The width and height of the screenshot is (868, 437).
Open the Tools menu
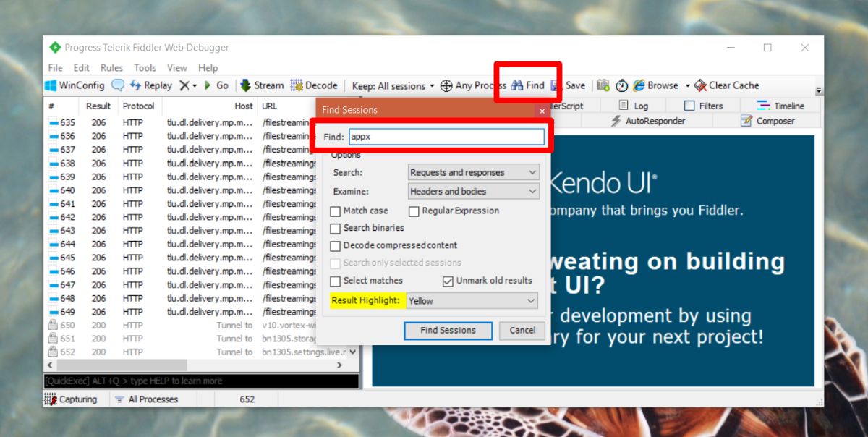tap(145, 68)
